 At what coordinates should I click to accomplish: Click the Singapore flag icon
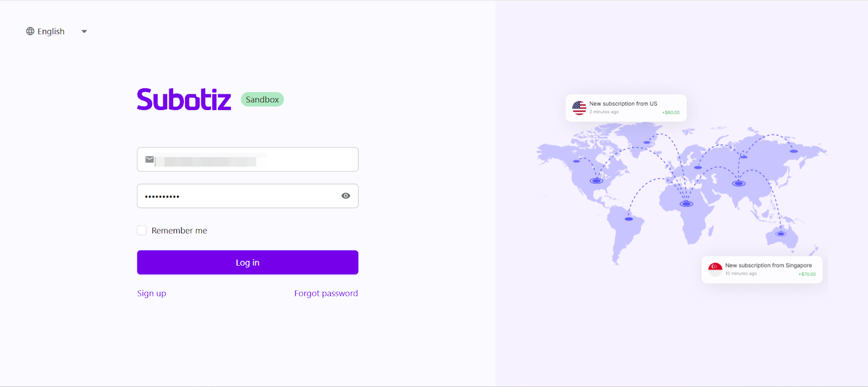715,269
